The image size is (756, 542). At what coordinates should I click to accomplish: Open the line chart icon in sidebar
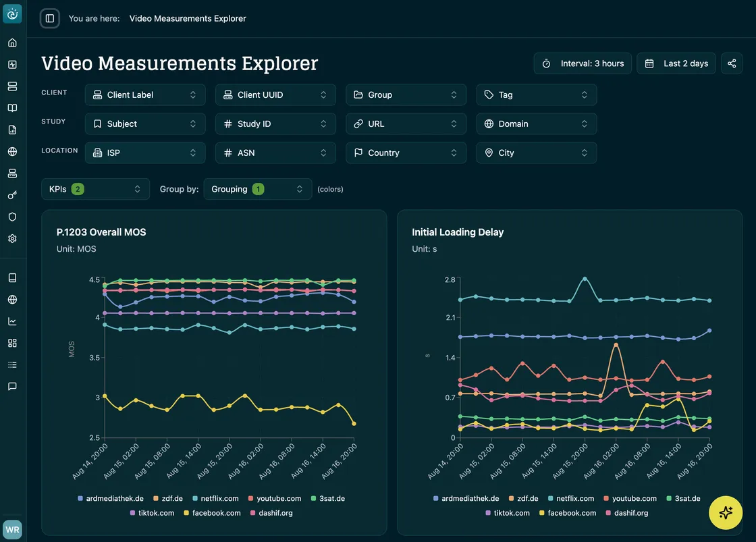coord(13,321)
